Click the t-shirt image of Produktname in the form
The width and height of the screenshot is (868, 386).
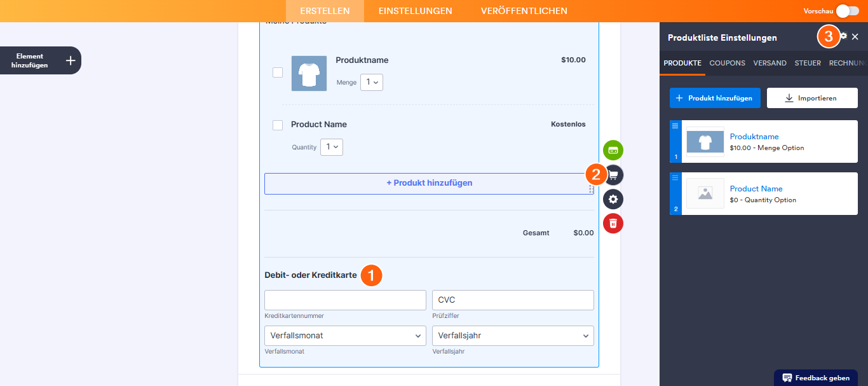[309, 73]
